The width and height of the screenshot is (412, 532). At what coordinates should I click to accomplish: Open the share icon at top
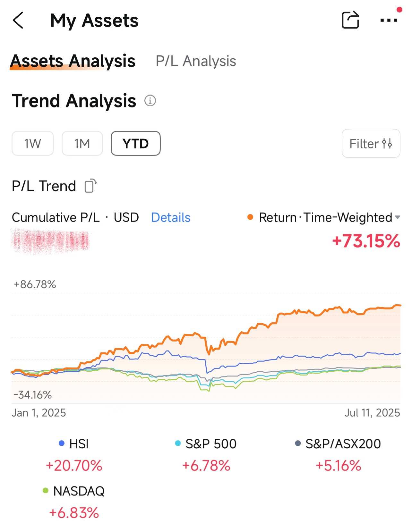[350, 20]
